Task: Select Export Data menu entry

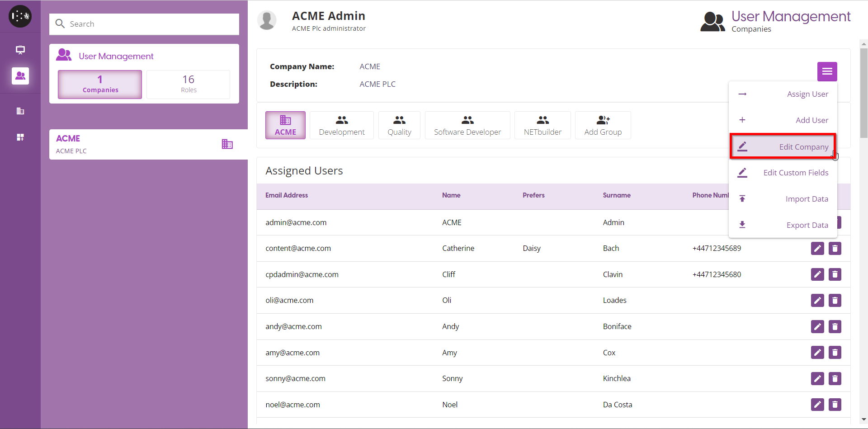Action: [x=783, y=225]
